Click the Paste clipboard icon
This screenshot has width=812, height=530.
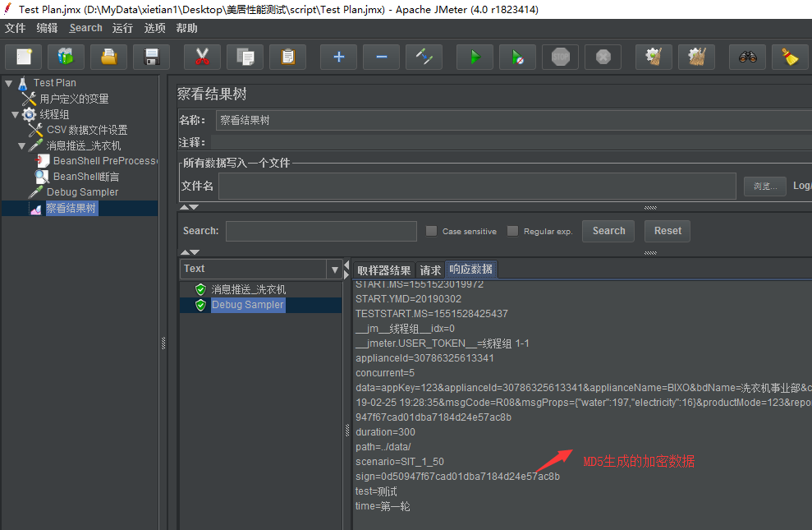288,57
